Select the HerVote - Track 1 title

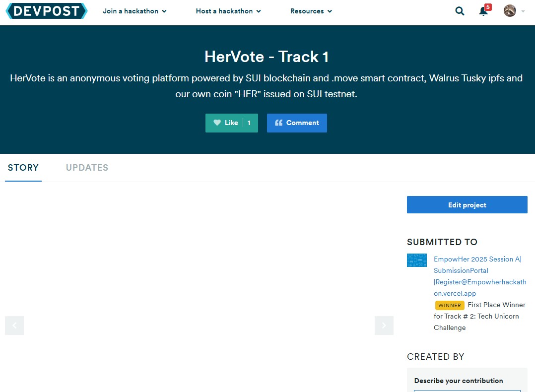point(267,57)
